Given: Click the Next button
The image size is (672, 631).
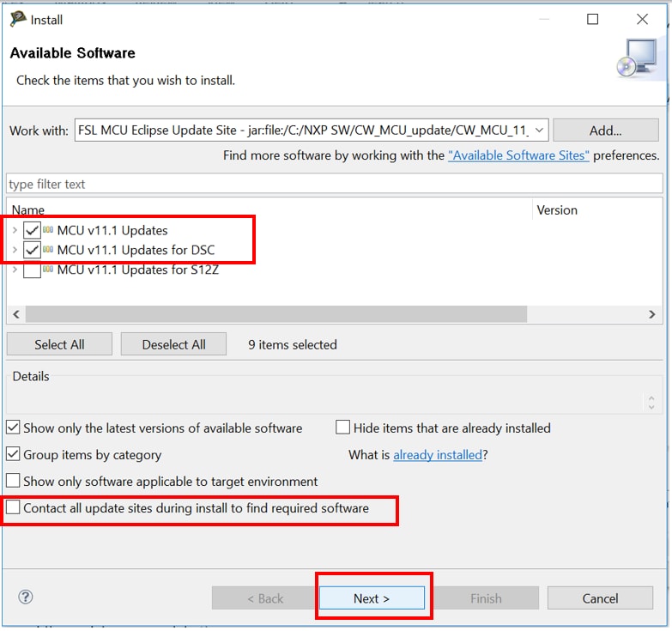Looking at the screenshot, I should [372, 598].
